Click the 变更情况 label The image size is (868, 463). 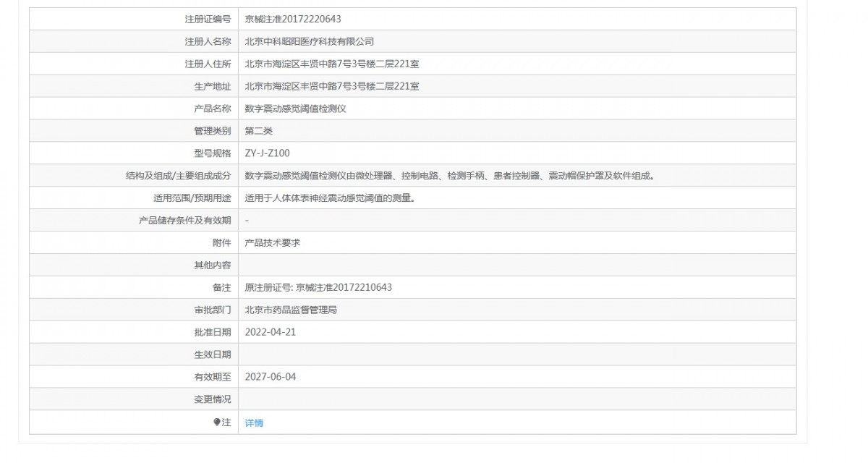213,399
